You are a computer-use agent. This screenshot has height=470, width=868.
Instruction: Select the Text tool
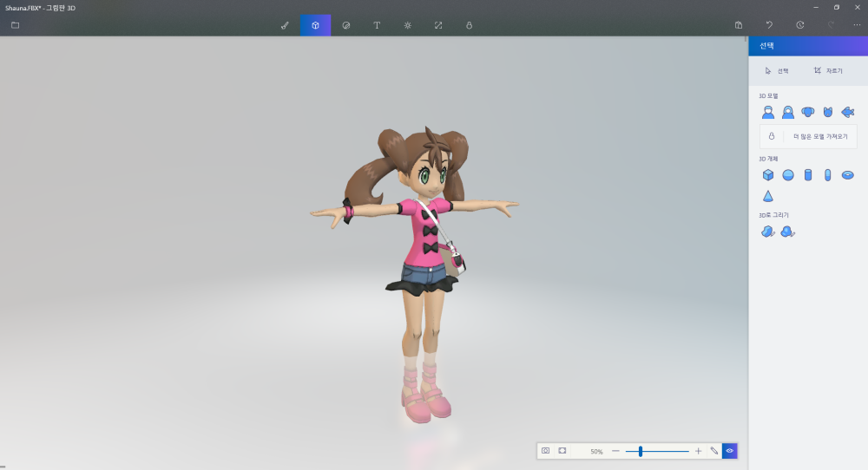tap(377, 25)
